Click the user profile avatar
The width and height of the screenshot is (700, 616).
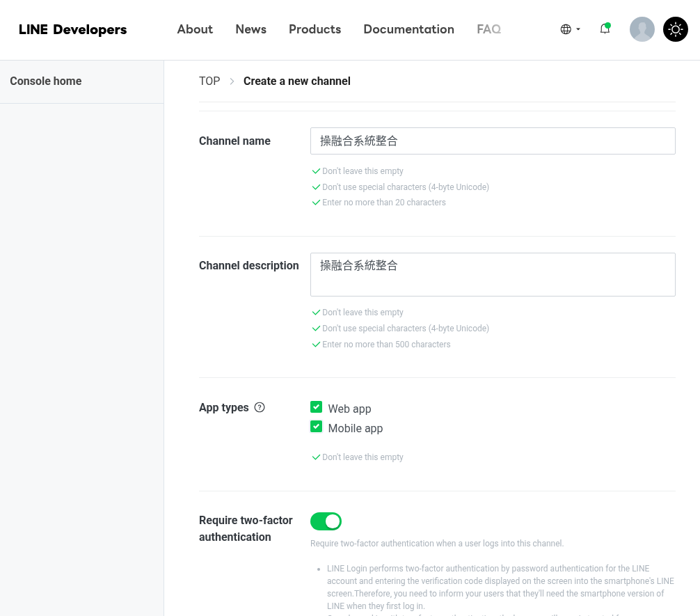(642, 29)
